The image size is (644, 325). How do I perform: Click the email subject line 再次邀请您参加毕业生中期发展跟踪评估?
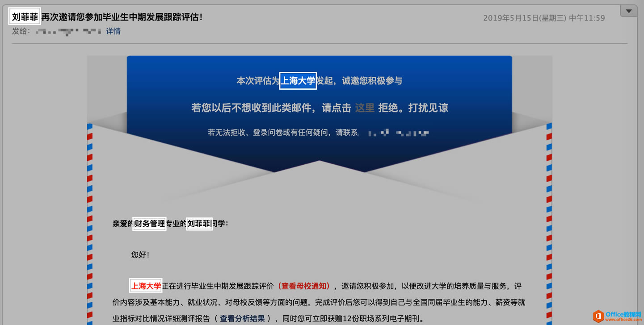click(122, 17)
